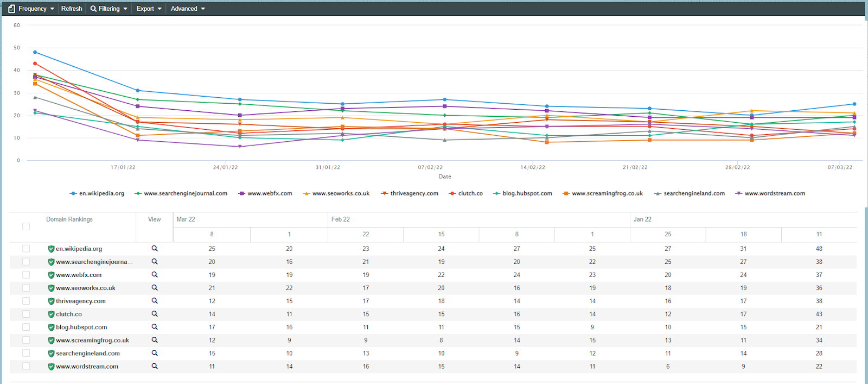Check the blog.hubspot.com row checkbox
Screen dimensions: 868x384
26,327
